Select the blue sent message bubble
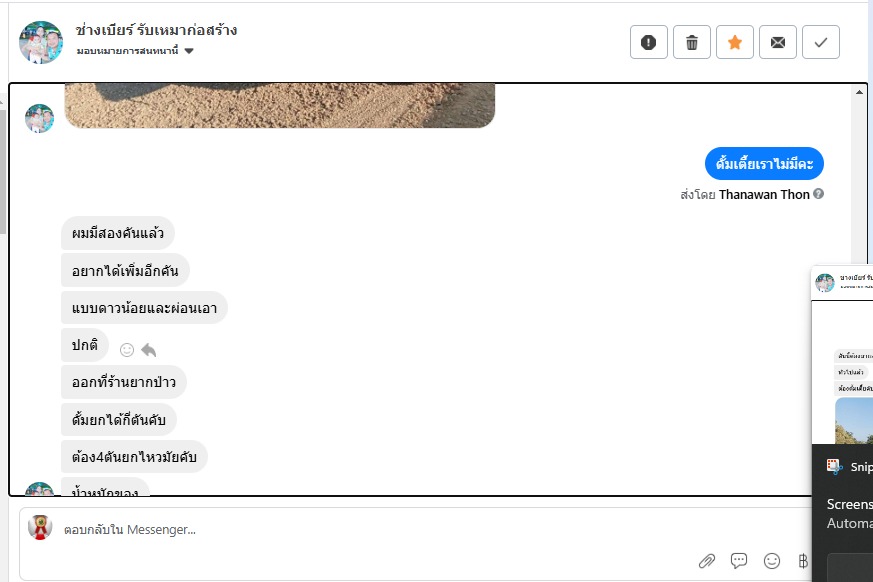 coord(764,163)
